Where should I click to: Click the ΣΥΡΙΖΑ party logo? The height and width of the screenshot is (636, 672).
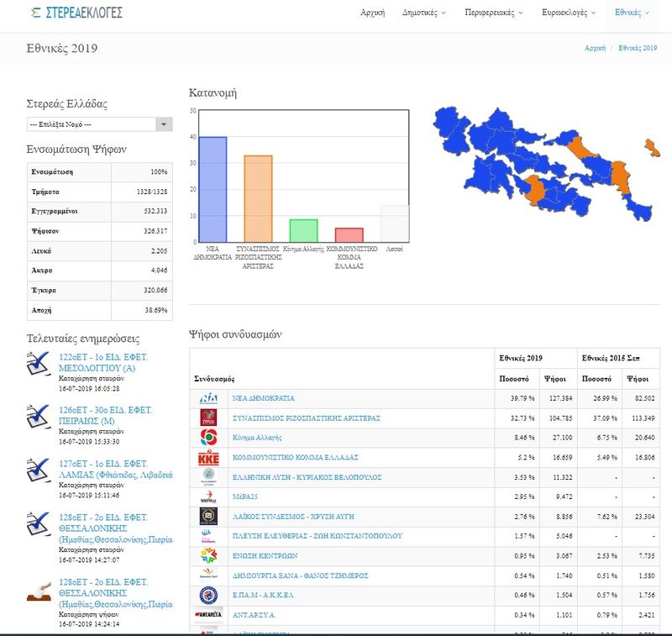(x=208, y=418)
